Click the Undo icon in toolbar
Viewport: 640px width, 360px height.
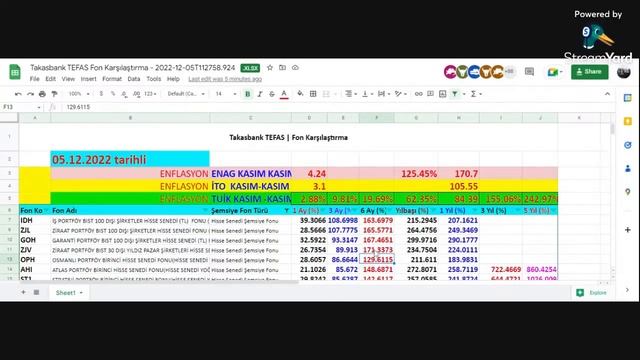click(18, 94)
